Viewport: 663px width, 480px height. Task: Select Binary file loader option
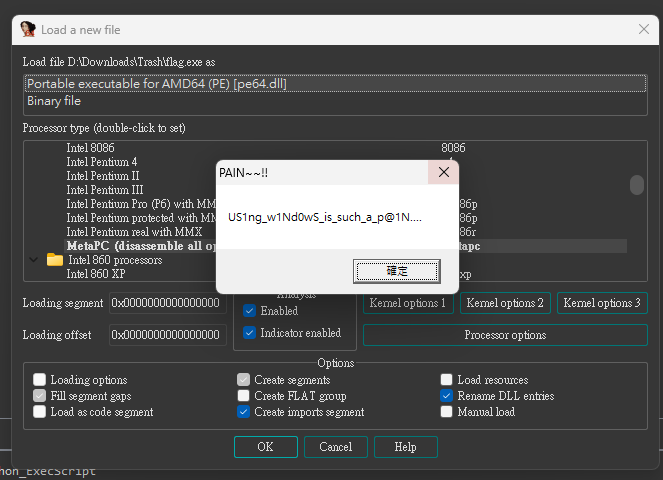point(335,101)
